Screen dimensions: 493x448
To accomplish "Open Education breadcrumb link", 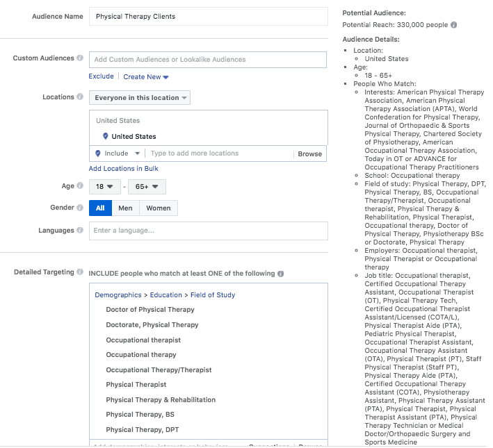I will [x=166, y=295].
